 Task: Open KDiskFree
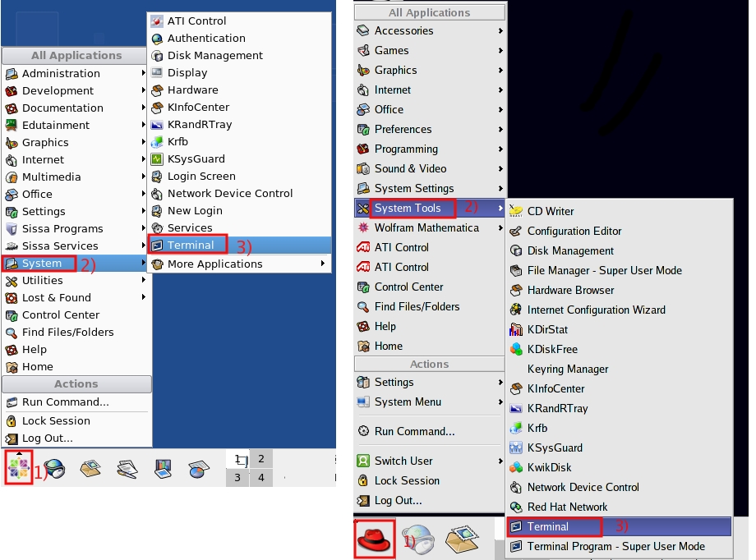click(620, 350)
